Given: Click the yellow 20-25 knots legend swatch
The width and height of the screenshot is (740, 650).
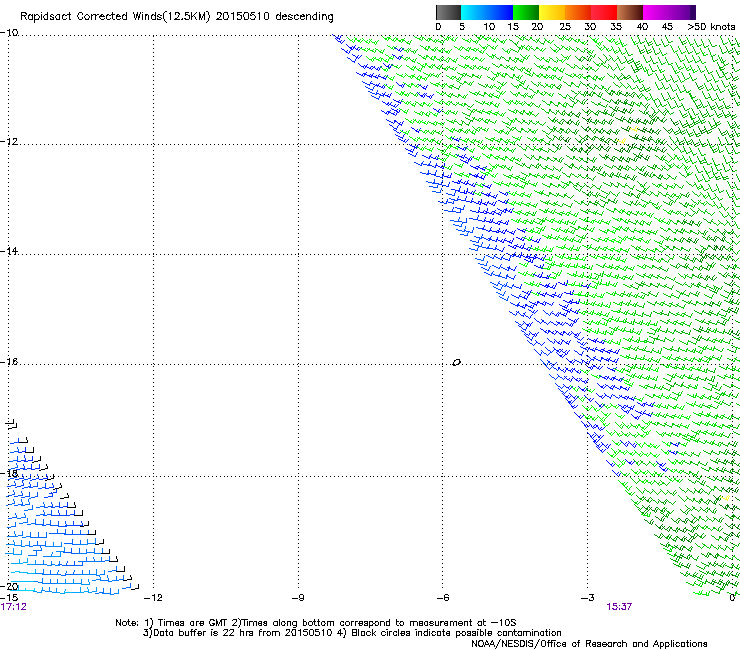Looking at the screenshot, I should click(552, 12).
